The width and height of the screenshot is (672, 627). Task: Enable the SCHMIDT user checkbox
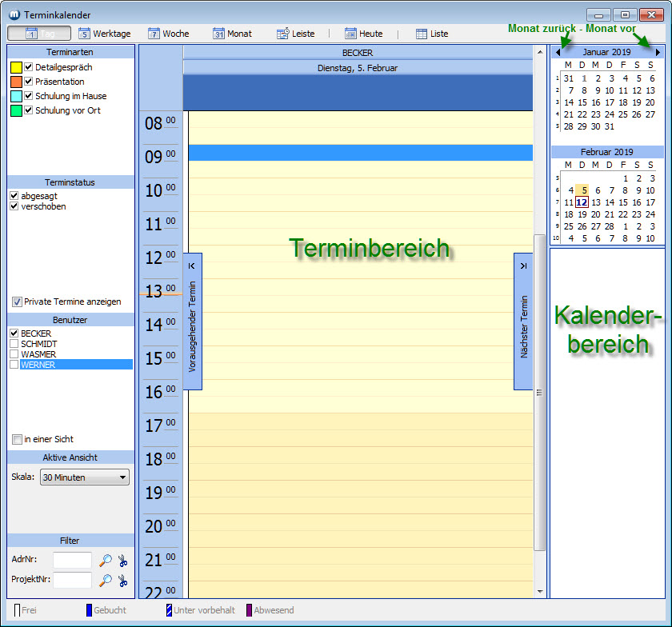tap(14, 344)
